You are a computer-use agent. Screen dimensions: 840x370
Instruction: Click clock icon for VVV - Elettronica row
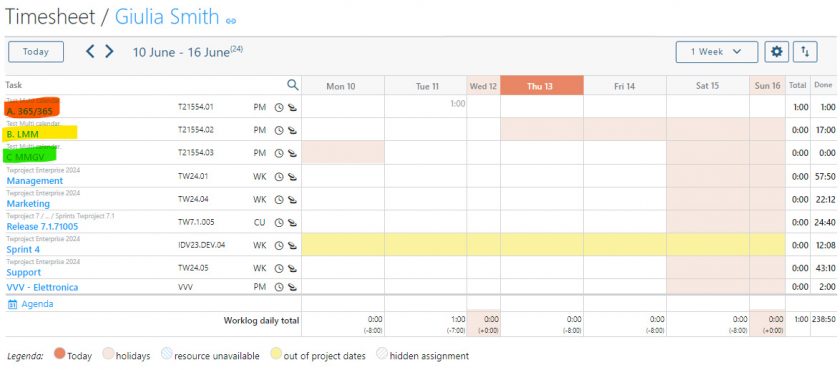(279, 287)
